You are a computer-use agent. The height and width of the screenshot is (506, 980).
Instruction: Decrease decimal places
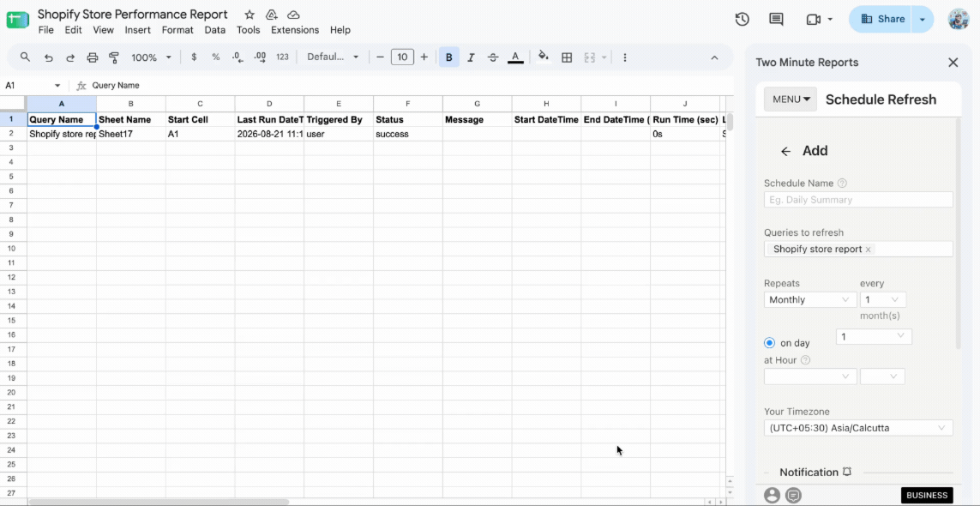(x=237, y=57)
